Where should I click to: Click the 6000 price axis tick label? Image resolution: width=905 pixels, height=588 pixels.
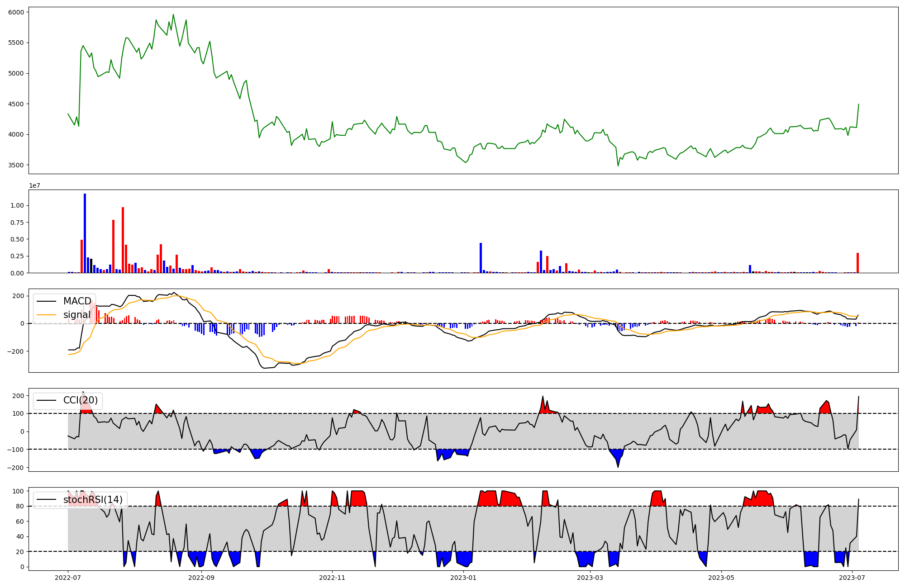click(x=16, y=12)
